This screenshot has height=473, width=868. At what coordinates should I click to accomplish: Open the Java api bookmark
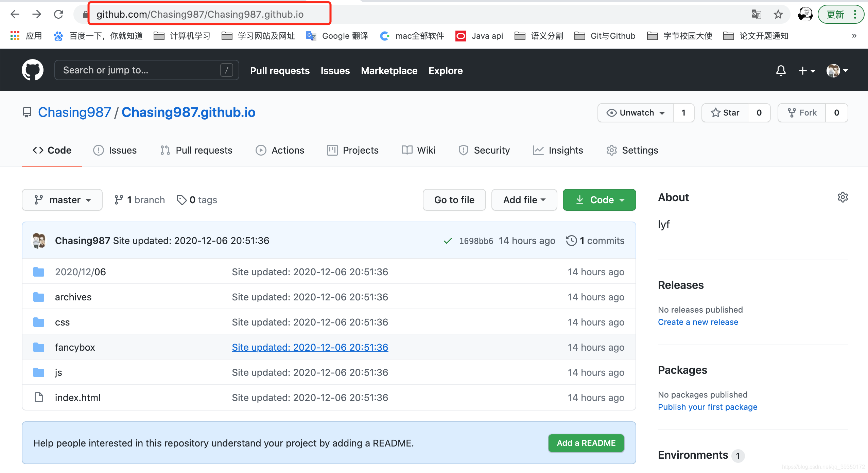point(479,36)
